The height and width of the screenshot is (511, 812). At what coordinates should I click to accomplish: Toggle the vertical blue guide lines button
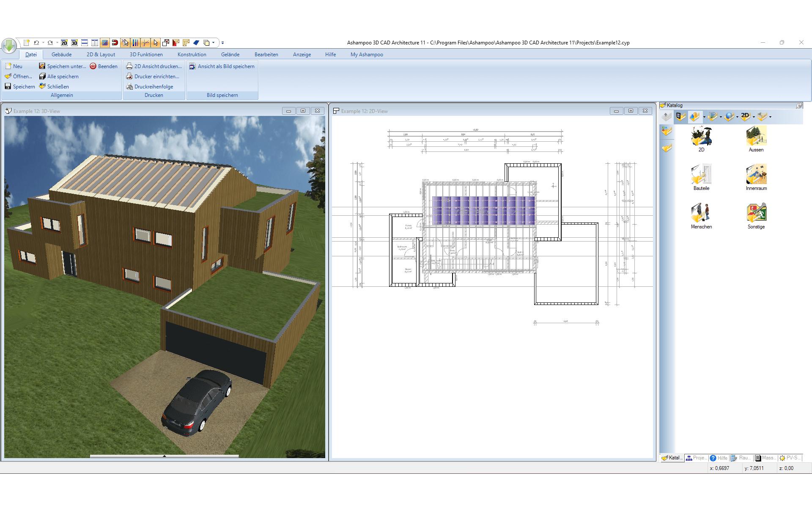coord(135,43)
